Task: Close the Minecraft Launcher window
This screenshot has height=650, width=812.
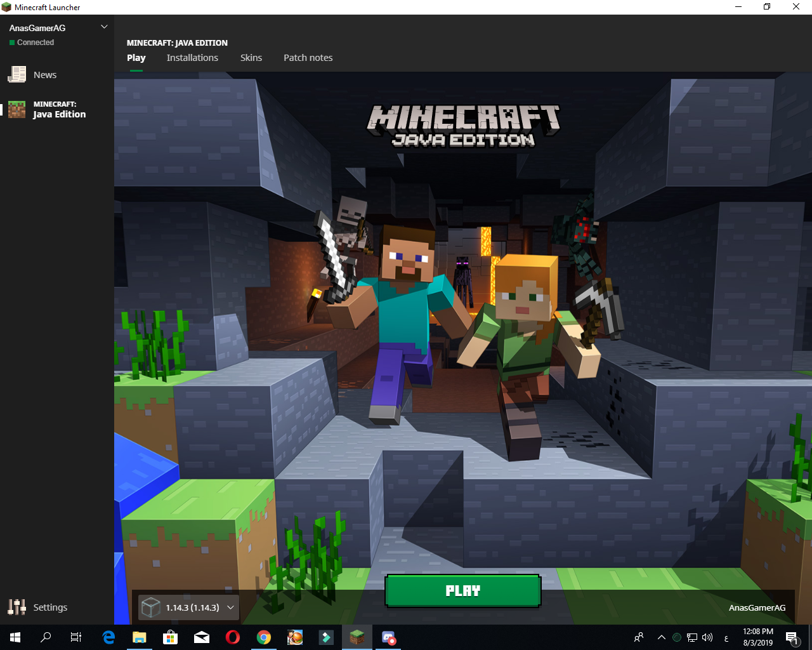Action: [x=796, y=7]
